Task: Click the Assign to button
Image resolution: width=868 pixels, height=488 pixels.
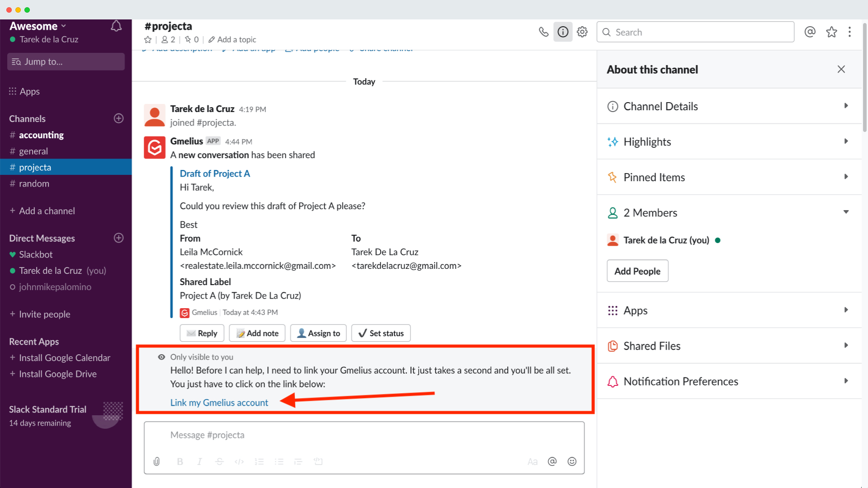Action: pyautogui.click(x=318, y=333)
